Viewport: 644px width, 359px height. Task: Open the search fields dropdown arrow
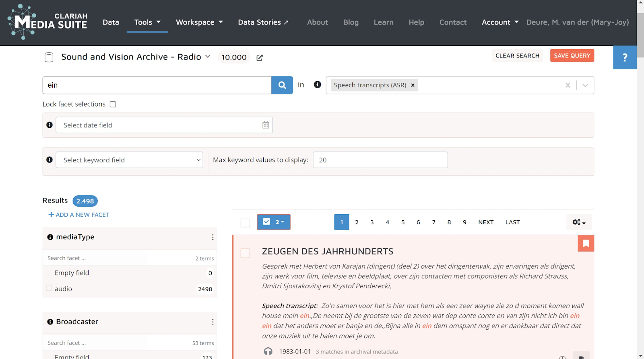tap(585, 85)
